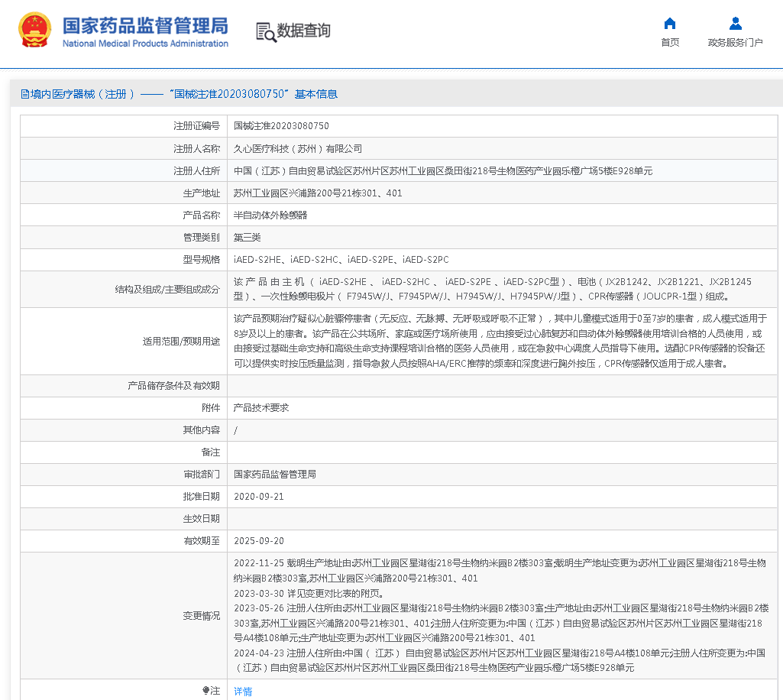The image size is (783, 700).
Task: Click the approval date 2020-09-21
Action: point(258,497)
